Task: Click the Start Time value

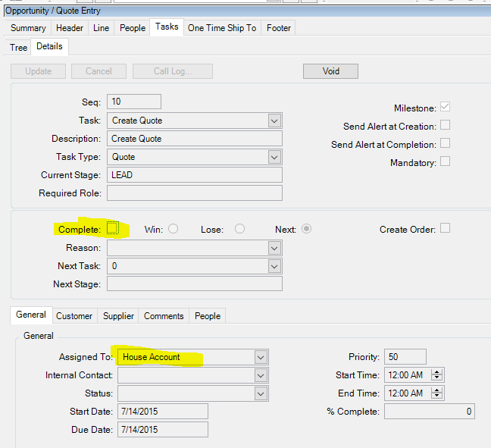Action: tap(405, 375)
